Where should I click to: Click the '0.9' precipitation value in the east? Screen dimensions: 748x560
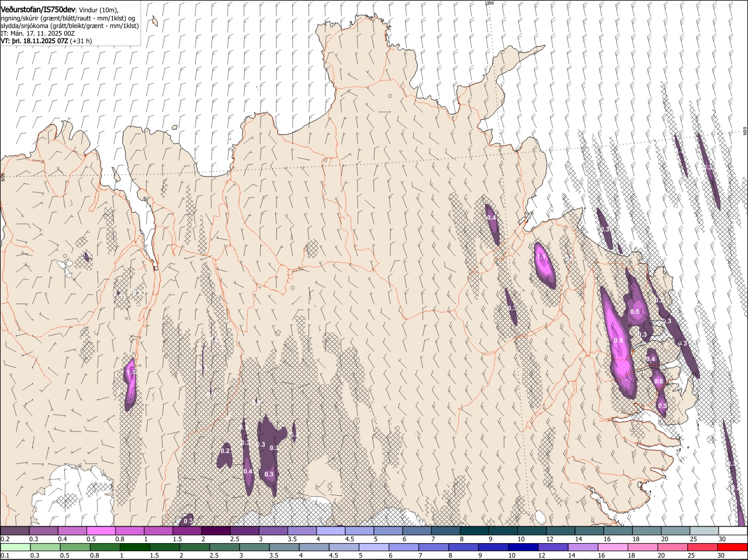coord(619,340)
